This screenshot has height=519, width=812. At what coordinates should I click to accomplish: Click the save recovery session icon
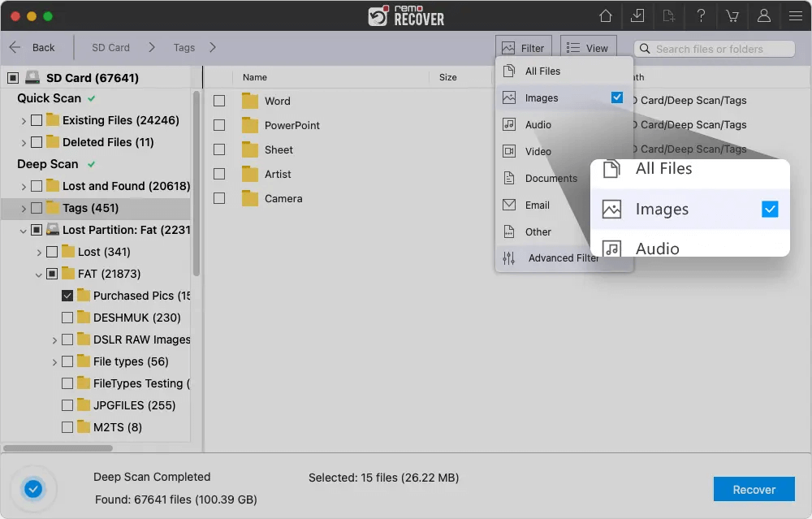pyautogui.click(x=637, y=15)
